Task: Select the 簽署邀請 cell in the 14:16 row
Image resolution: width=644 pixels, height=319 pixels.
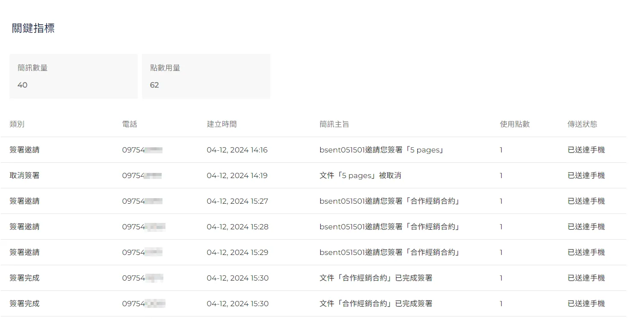Action: (24, 150)
